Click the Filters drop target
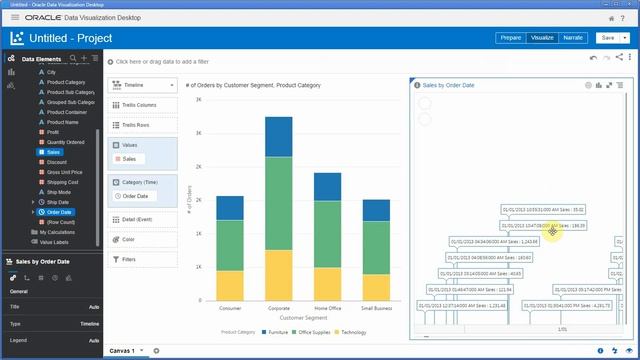 [142, 260]
